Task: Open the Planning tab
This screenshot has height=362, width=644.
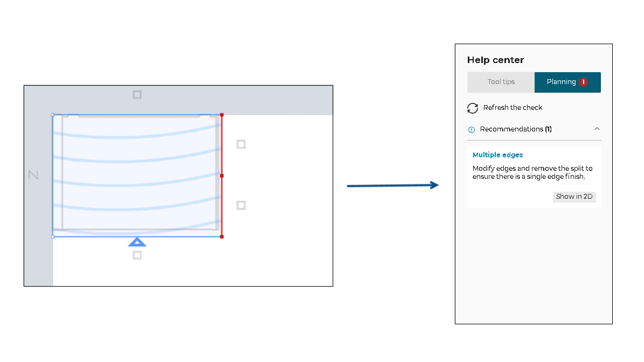Action: coord(562,82)
